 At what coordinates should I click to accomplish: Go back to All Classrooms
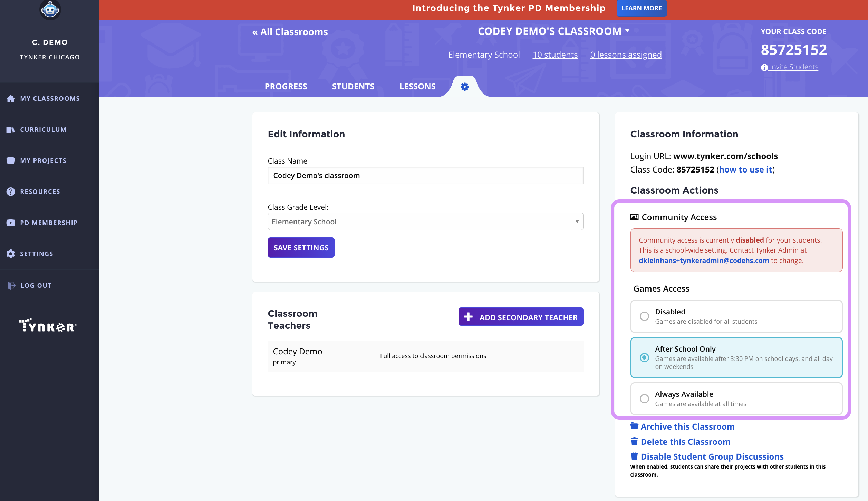(x=290, y=32)
